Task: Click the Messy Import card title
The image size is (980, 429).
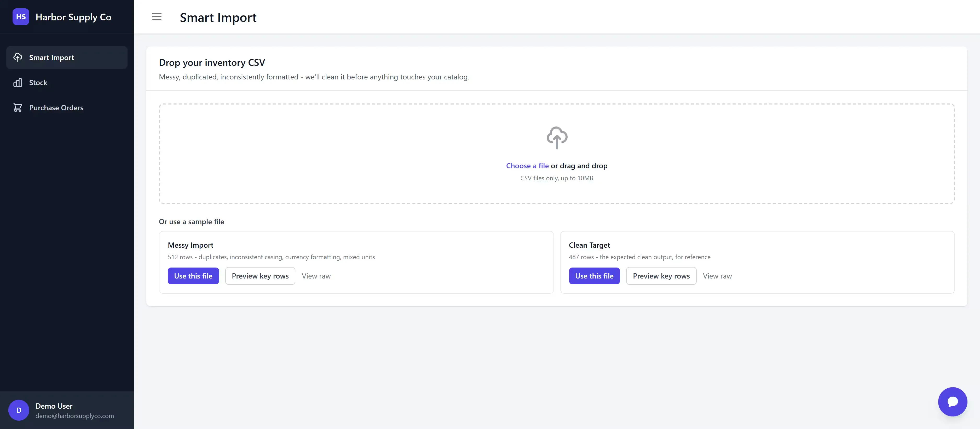Action: (x=191, y=245)
